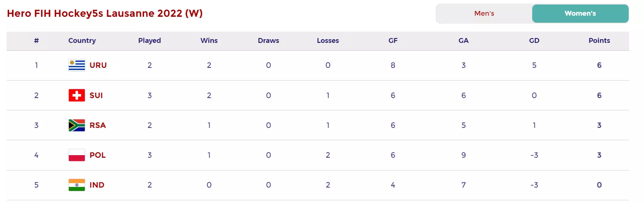This screenshot has width=644, height=204.
Task: Click the Played column header
Action: pyautogui.click(x=150, y=41)
